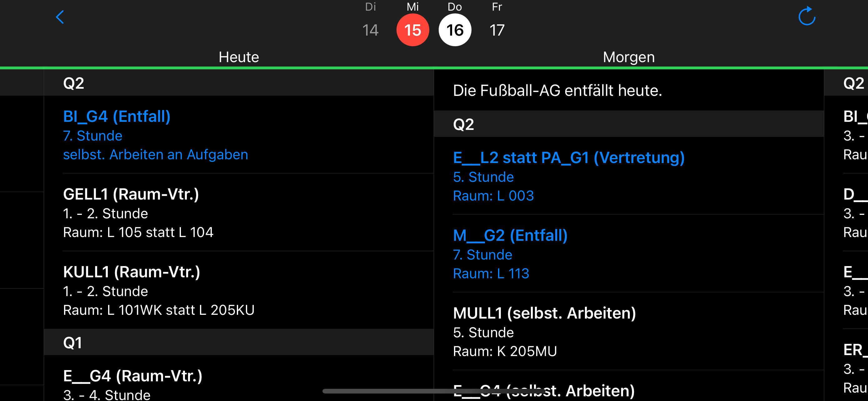Tap the Q1 section header
868x401 pixels.
coord(239,342)
